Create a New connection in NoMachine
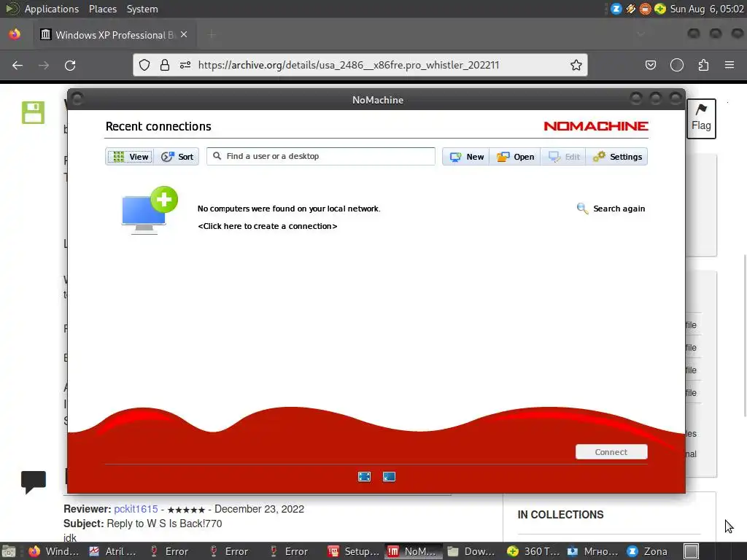Image resolution: width=747 pixels, height=560 pixels. (466, 157)
